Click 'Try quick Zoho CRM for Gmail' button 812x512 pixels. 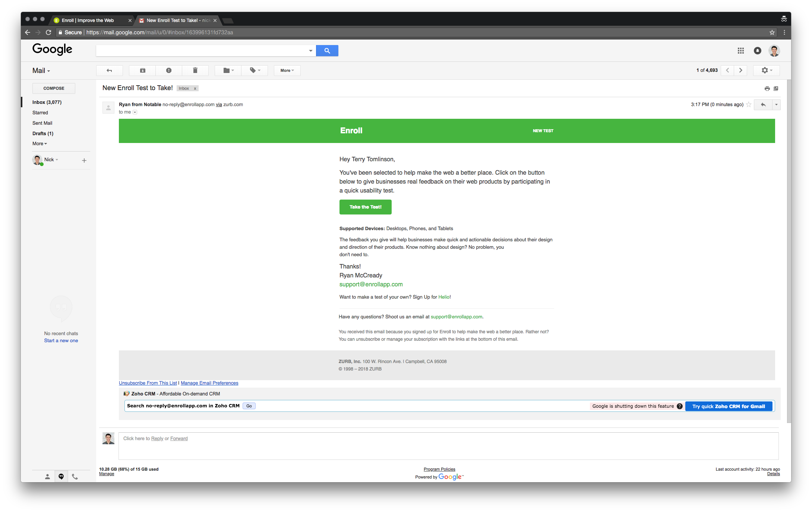tap(729, 406)
